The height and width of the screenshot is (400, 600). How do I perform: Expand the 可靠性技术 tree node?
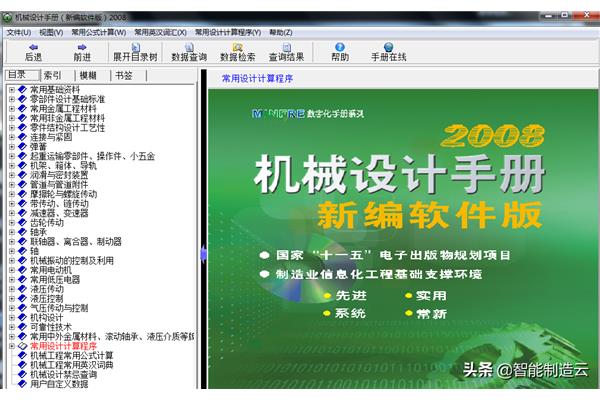tap(12, 327)
